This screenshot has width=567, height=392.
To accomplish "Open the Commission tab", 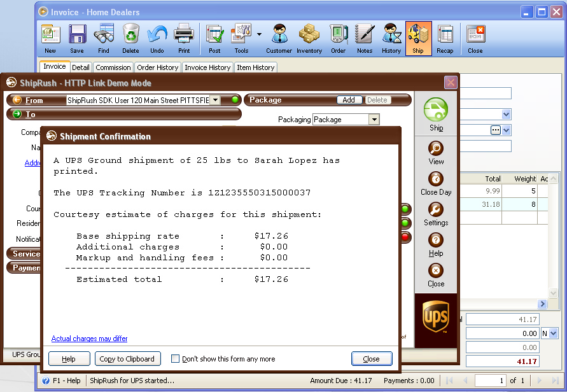I will coord(113,67).
